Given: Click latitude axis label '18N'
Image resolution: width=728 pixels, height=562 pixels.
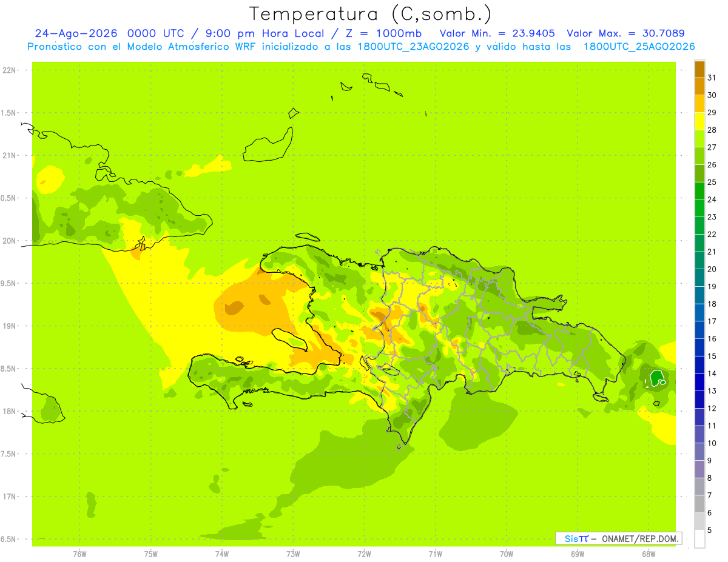Looking at the screenshot, I should pos(10,412).
